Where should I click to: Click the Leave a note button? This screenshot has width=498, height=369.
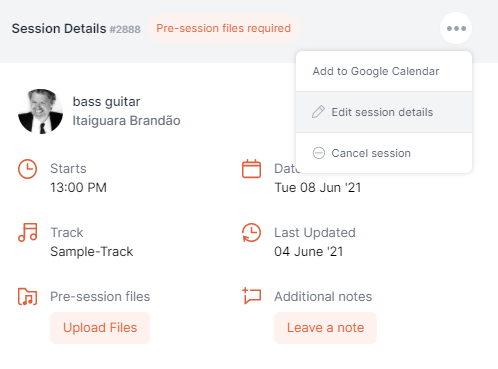click(x=325, y=328)
